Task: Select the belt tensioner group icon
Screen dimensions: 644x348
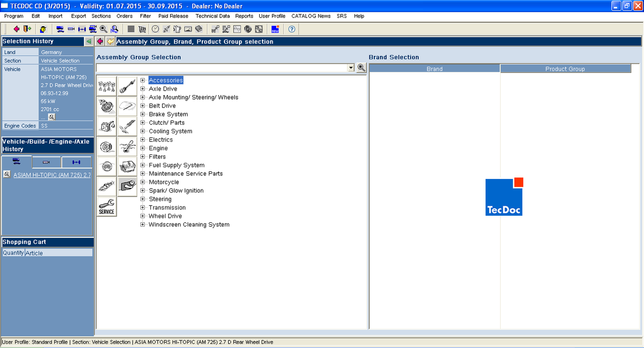Action: 127,187
